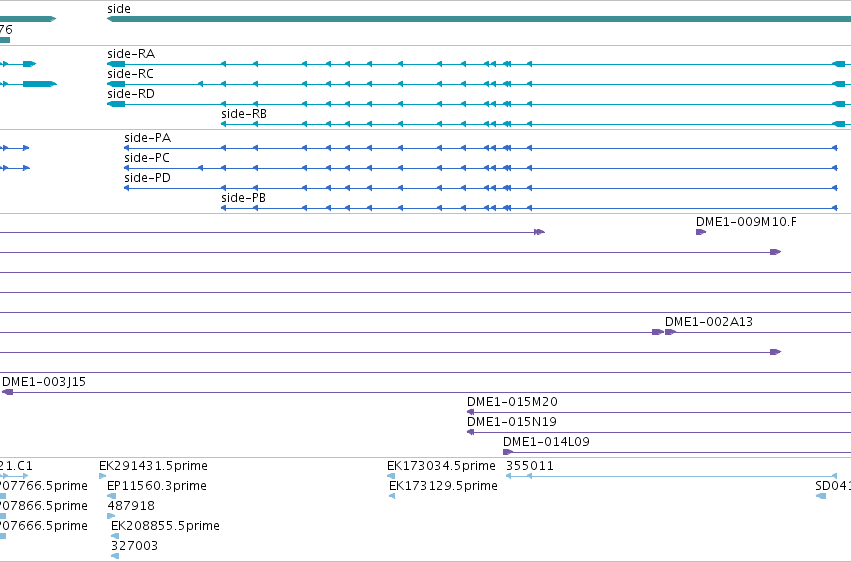Click the 487918 feature label
Viewport: 851px width, 562px height.
pos(131,506)
